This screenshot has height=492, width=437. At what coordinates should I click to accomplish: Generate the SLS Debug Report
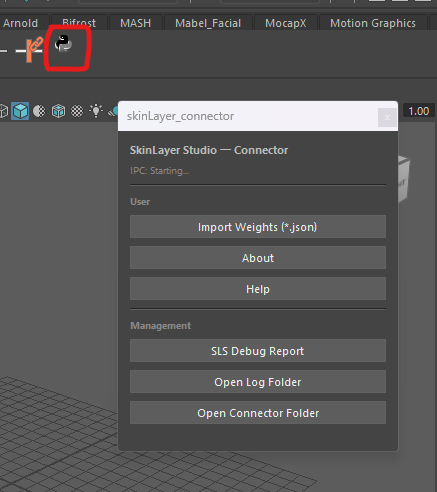coord(258,351)
